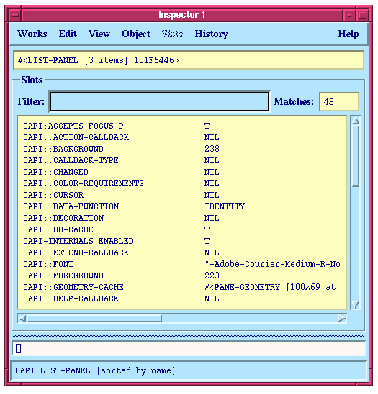This screenshot has height=394, width=378.
Task: Select the CAPI-INTERNALS ENABLED slot row
Action: (182, 241)
